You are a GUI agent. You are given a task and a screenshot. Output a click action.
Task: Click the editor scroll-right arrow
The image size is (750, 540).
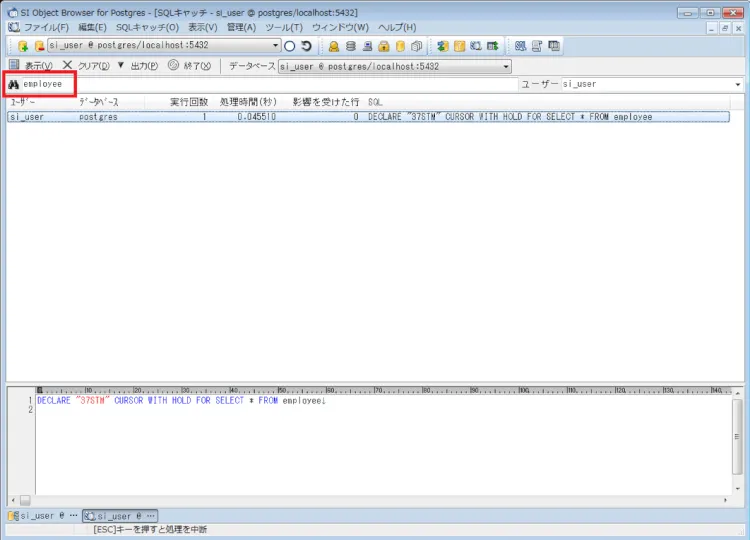(725, 500)
